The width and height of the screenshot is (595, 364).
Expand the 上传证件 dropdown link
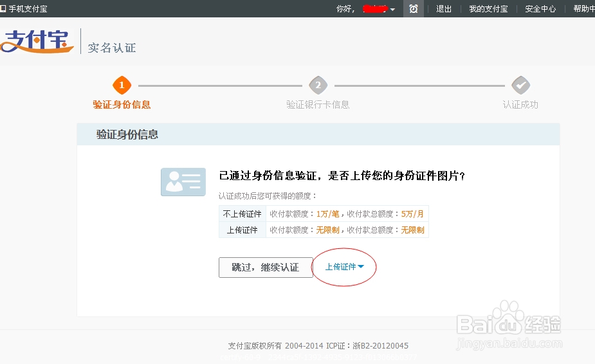pyautogui.click(x=345, y=267)
